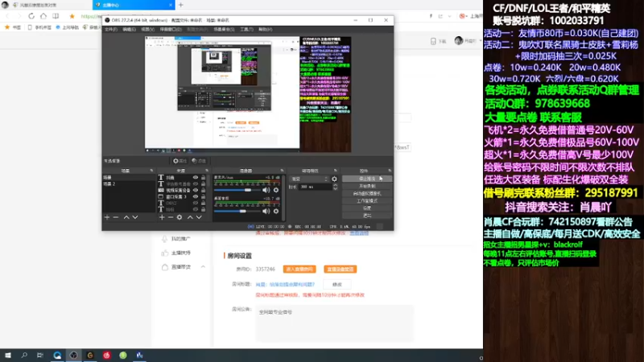Open a new browser tab with plus
Image resolution: width=644 pixels, height=362 pixels.
pos(180,5)
